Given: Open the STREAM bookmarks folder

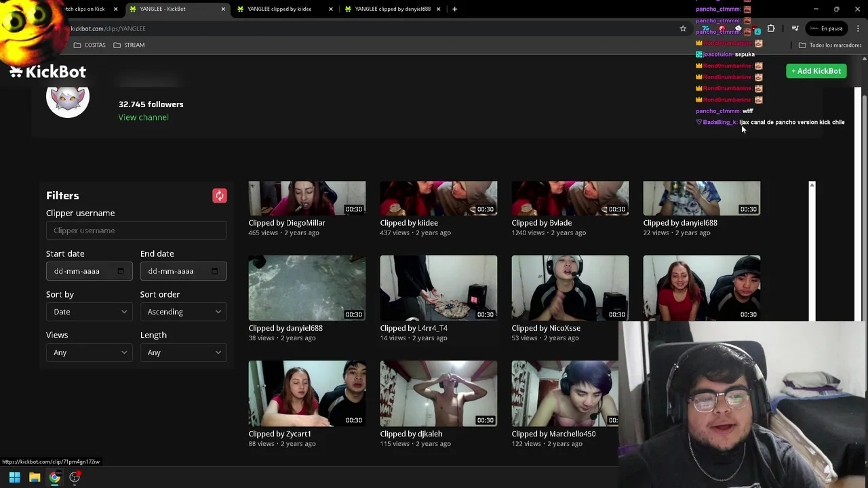Looking at the screenshot, I should [x=129, y=45].
